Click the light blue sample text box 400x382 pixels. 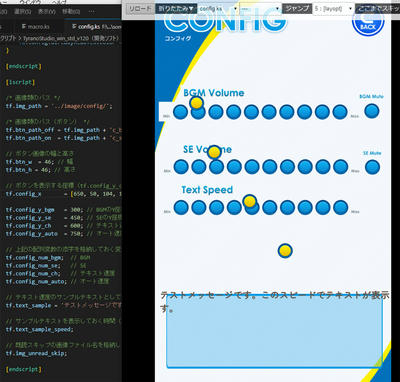(x=274, y=331)
